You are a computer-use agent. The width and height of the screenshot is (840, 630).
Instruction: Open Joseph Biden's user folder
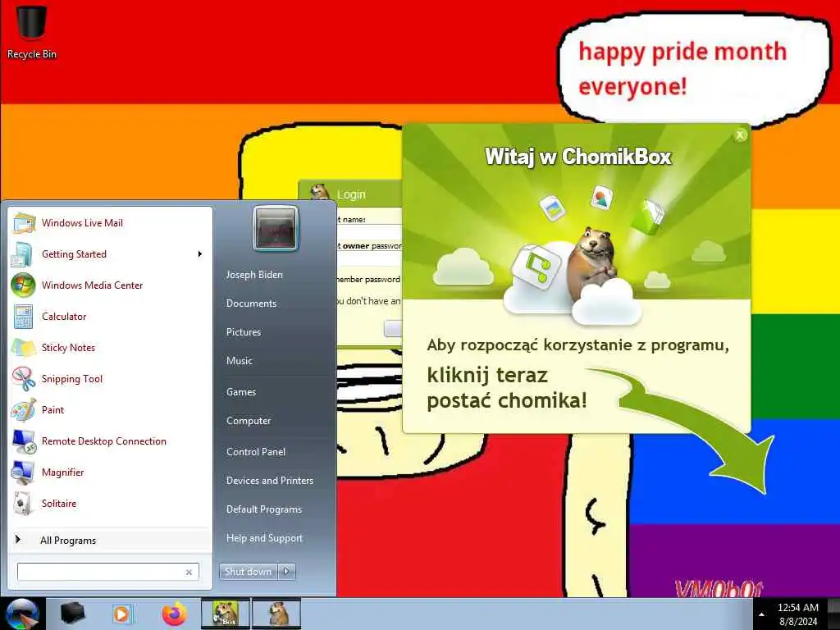click(x=254, y=274)
